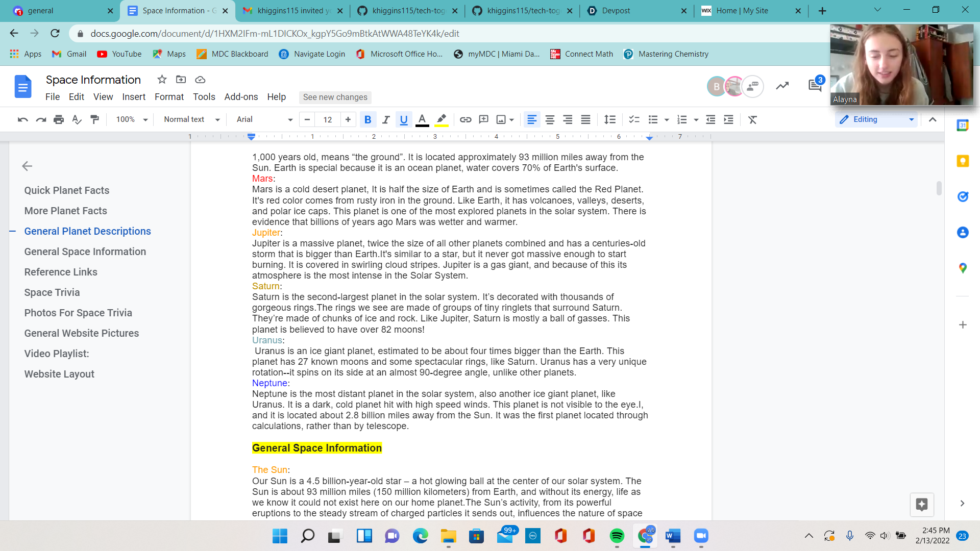
Task: Click the Paint format icon
Action: (x=95, y=119)
